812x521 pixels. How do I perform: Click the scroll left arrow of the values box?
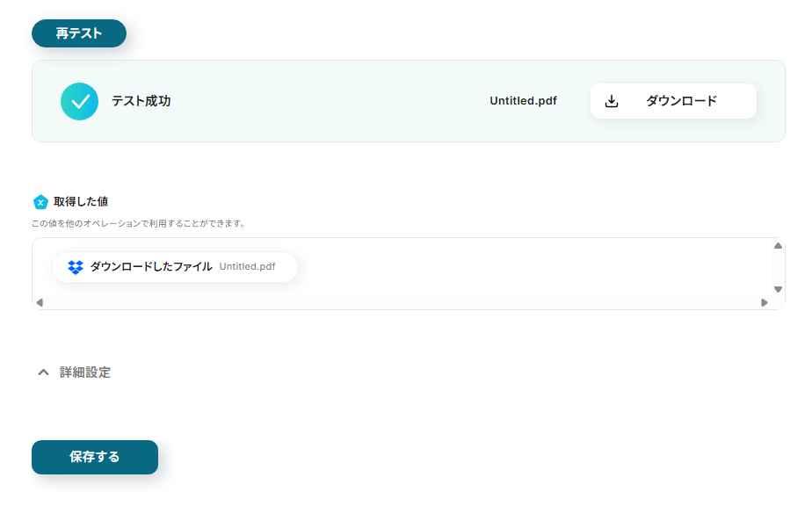(x=40, y=302)
